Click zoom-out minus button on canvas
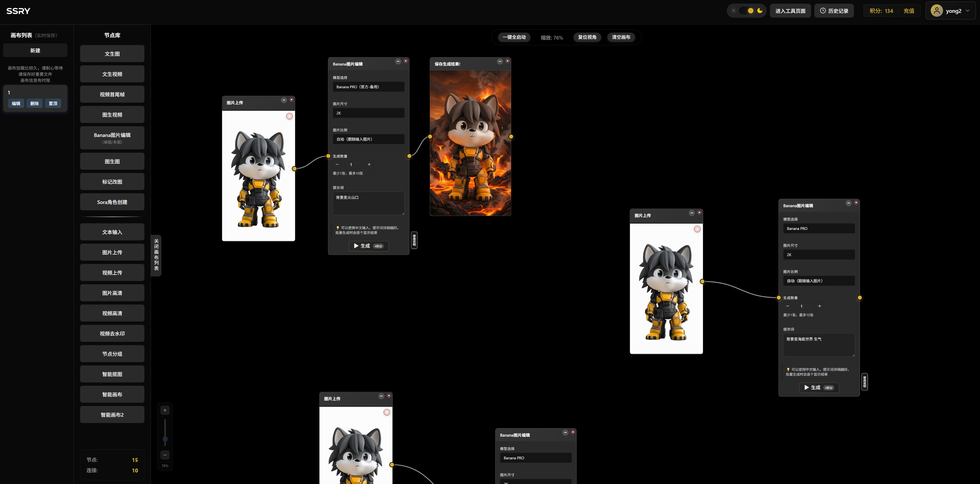This screenshot has height=484, width=980. point(165,455)
